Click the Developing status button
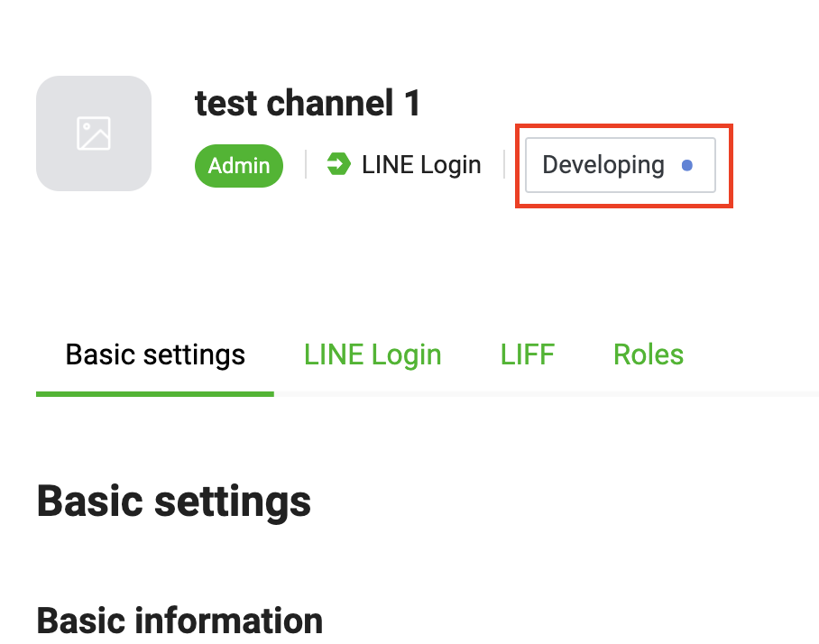819x644 pixels. 621,165
